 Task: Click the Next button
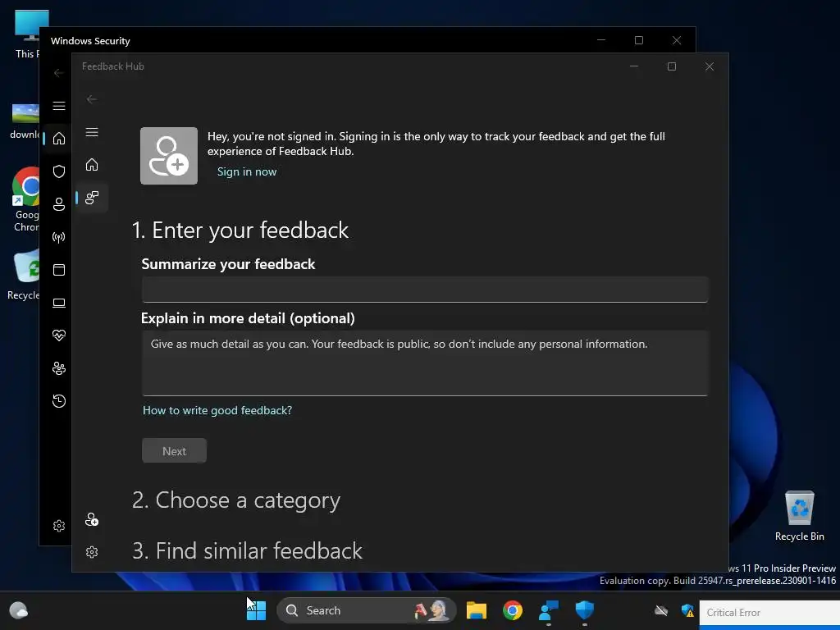click(x=174, y=451)
